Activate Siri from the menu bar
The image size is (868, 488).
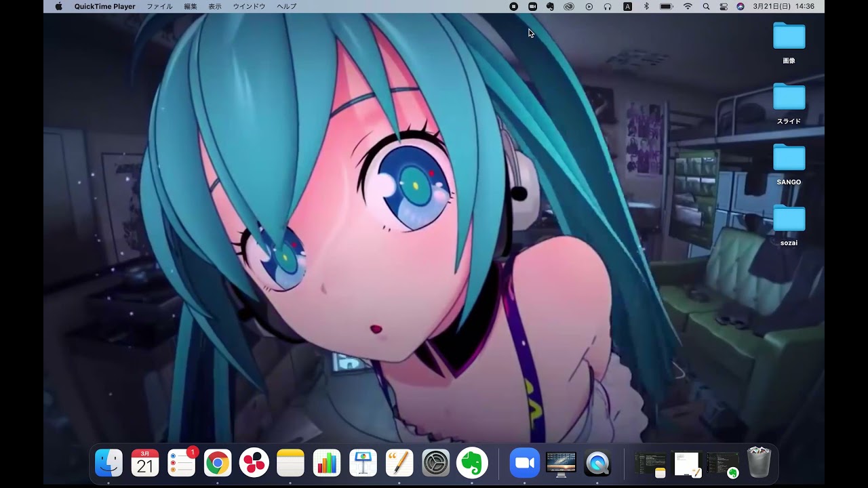click(741, 6)
